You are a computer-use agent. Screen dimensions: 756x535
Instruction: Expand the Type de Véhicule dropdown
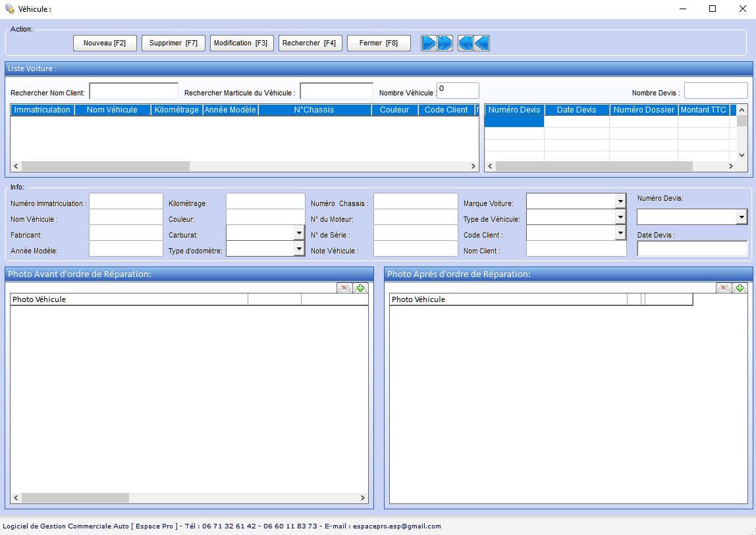click(x=620, y=217)
